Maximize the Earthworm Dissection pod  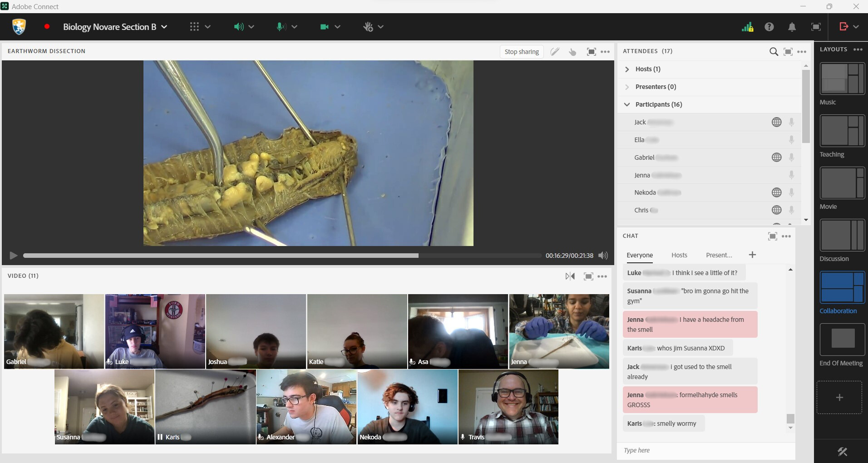591,52
